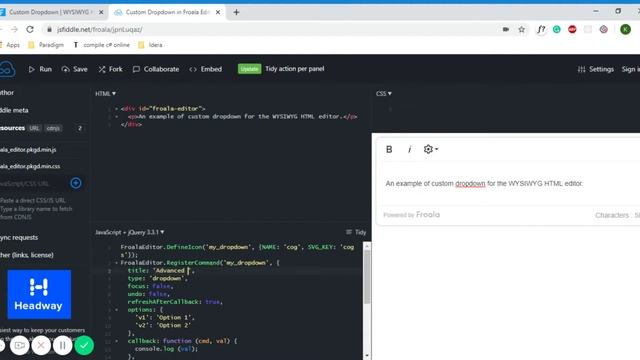Pause the screen recording
Image resolution: width=640 pixels, height=360 pixels.
(x=62, y=346)
